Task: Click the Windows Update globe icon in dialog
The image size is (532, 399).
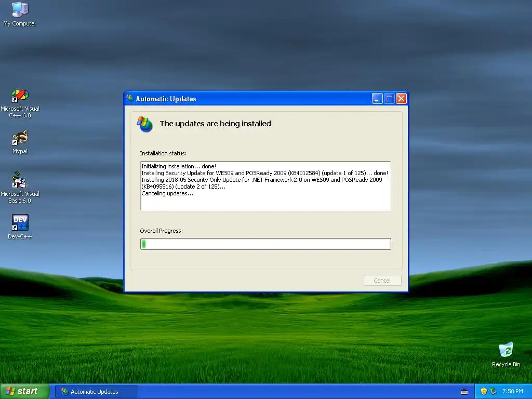Action: [145, 124]
